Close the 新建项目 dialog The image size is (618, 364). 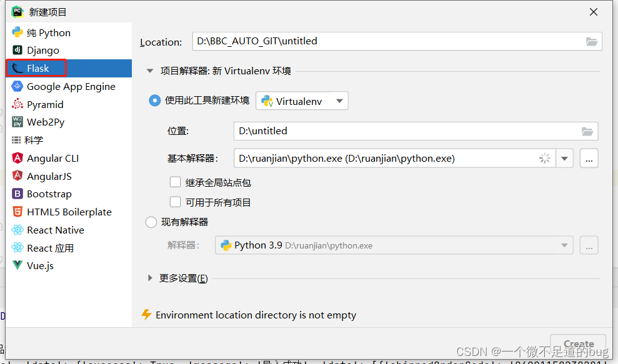(x=594, y=12)
